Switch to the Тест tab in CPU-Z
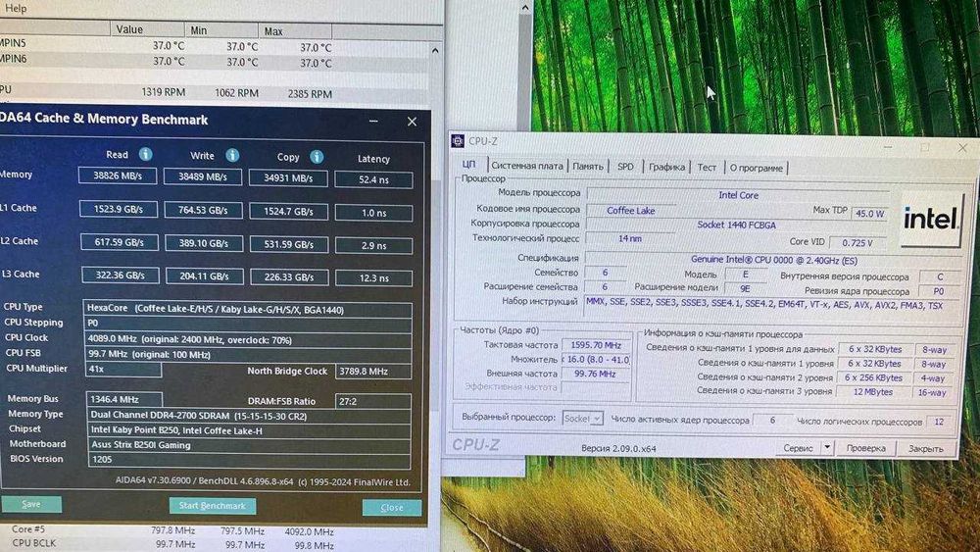This screenshot has height=552, width=980. point(707,167)
